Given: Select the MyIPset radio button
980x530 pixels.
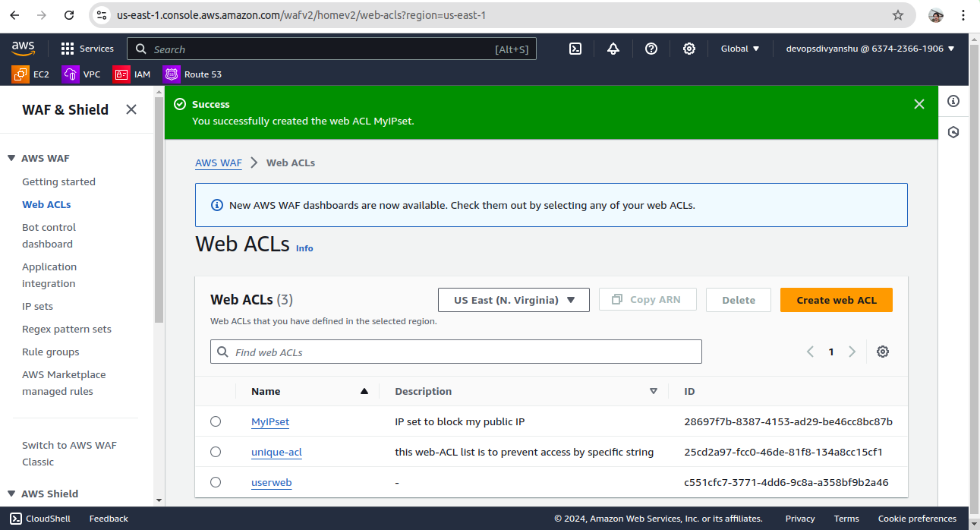Looking at the screenshot, I should (216, 421).
